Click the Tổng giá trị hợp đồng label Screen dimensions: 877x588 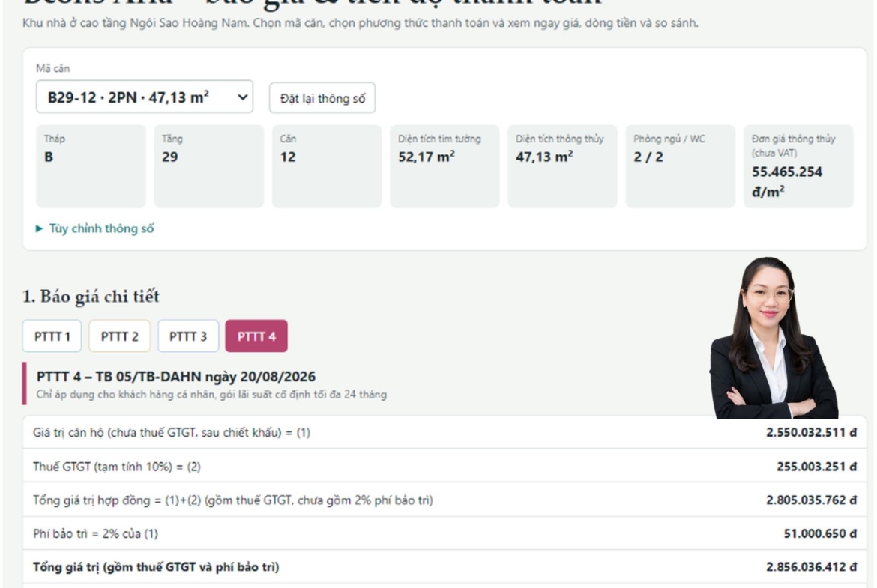tap(232, 500)
